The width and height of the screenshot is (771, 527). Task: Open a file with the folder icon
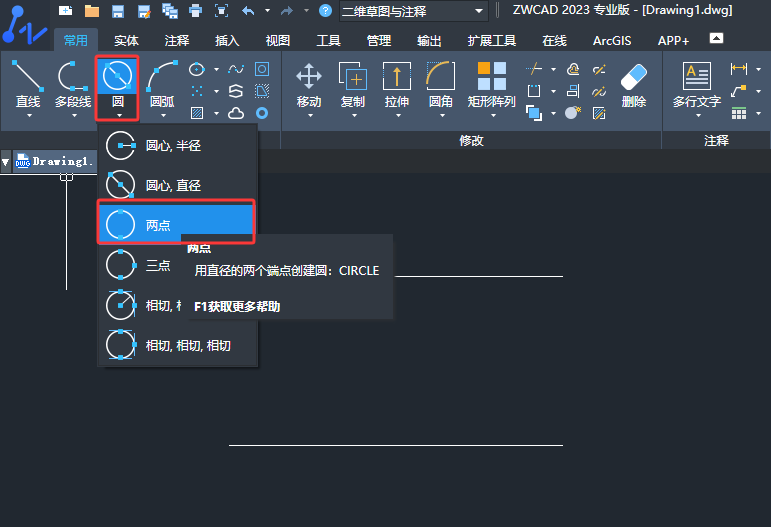point(91,11)
